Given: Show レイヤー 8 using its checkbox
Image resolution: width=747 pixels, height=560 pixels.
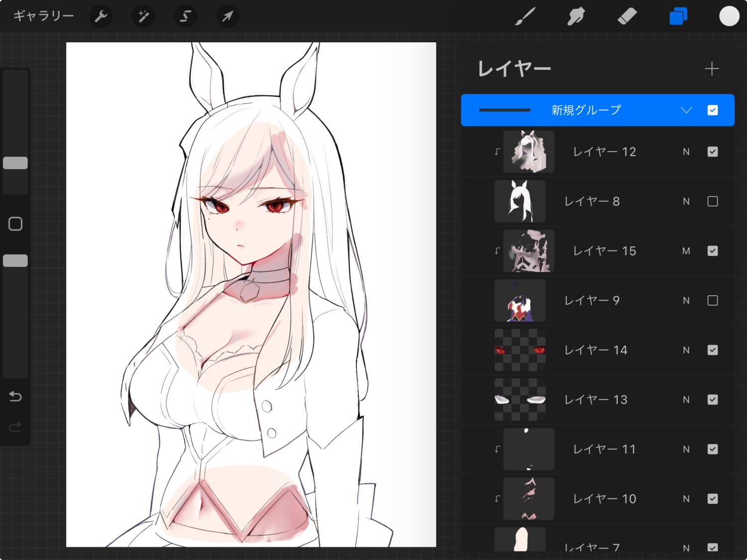Looking at the screenshot, I should [x=713, y=201].
